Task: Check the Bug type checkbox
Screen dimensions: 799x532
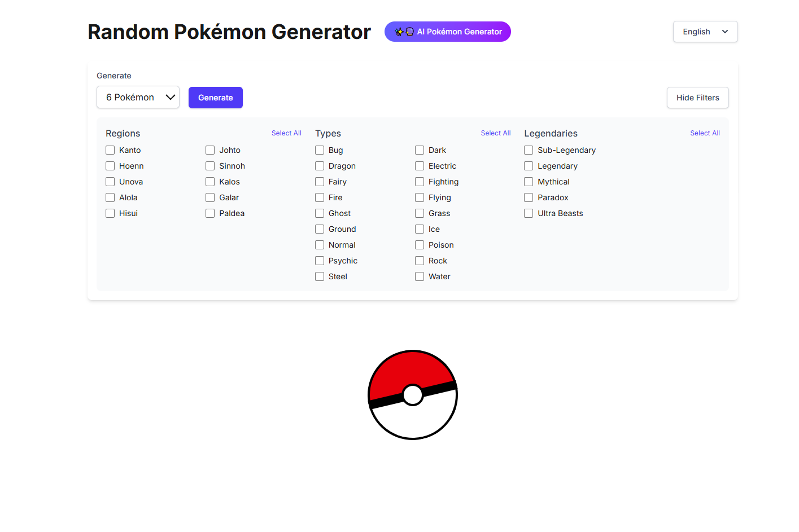Action: click(x=320, y=150)
